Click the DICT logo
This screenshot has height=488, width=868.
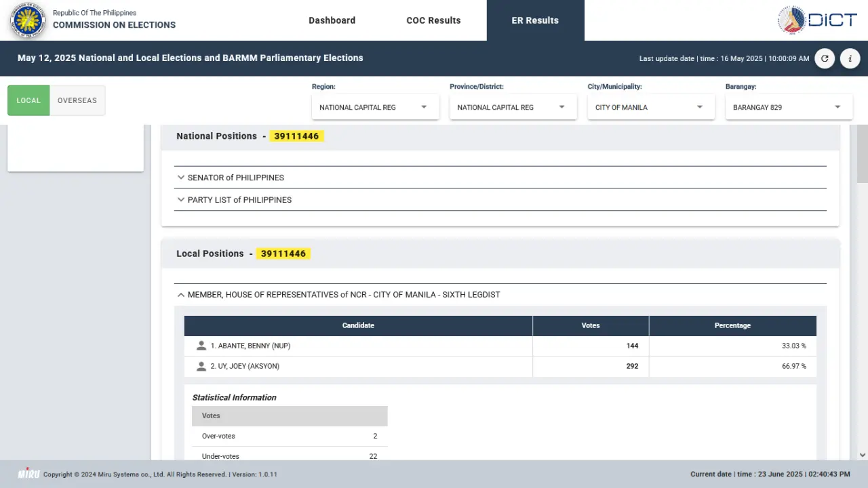pyautogui.click(x=818, y=20)
